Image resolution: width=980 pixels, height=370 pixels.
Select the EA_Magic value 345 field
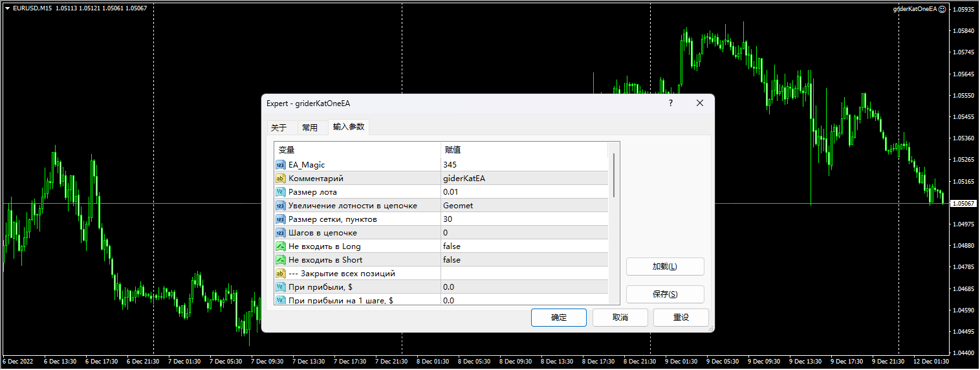[x=524, y=165]
